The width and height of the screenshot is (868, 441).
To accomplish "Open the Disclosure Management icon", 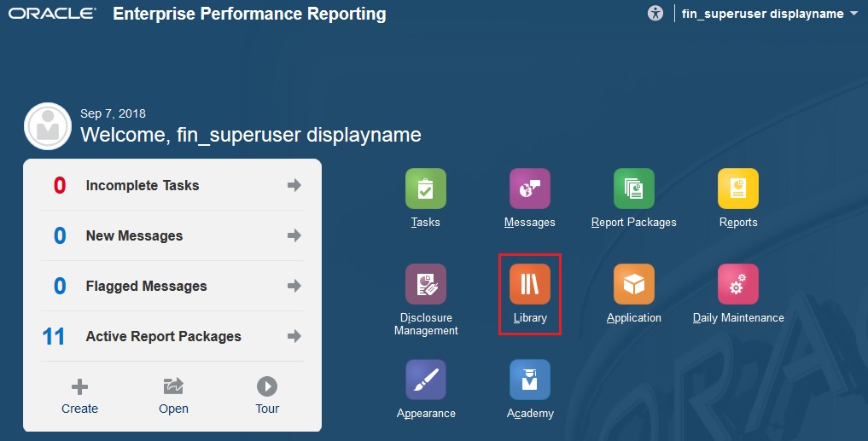I will (425, 284).
